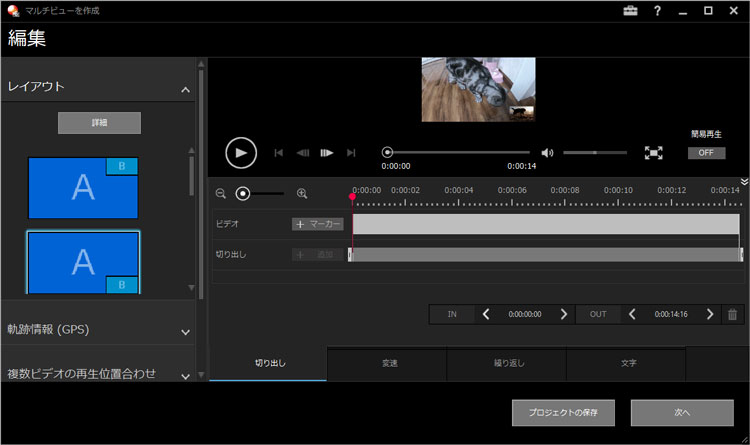Click the large Play button

coord(241,152)
